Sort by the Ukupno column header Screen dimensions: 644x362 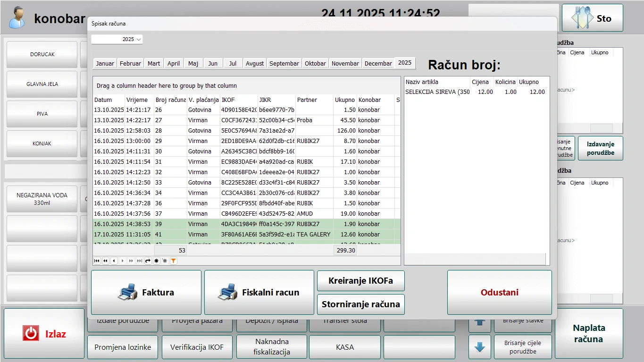(x=345, y=100)
